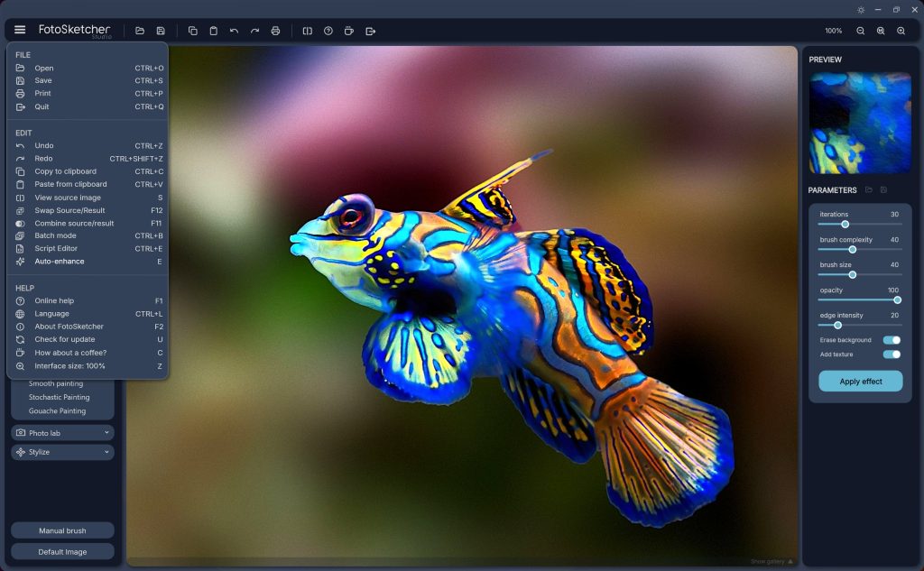Click the brush complexity slider handle
Screen dimensions: 924x571
pyautogui.click(x=852, y=250)
